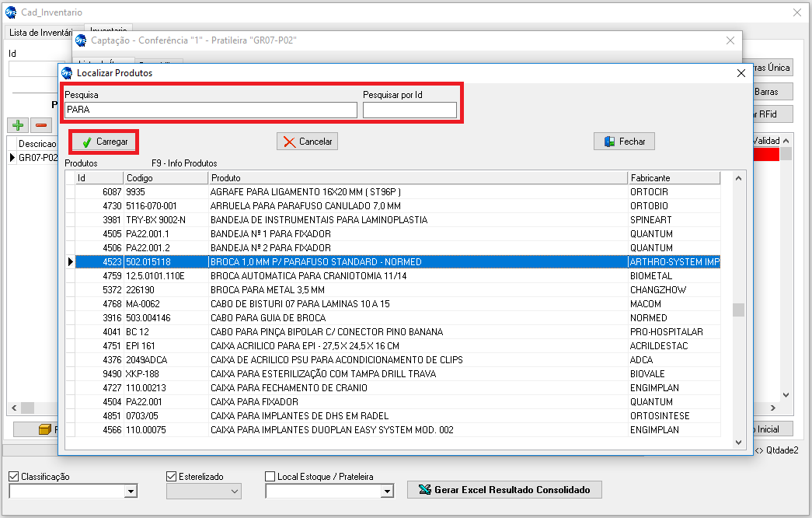The width and height of the screenshot is (812, 518).
Task: Click Gerar Excel Resultado Consolidado button
Action: click(x=504, y=490)
